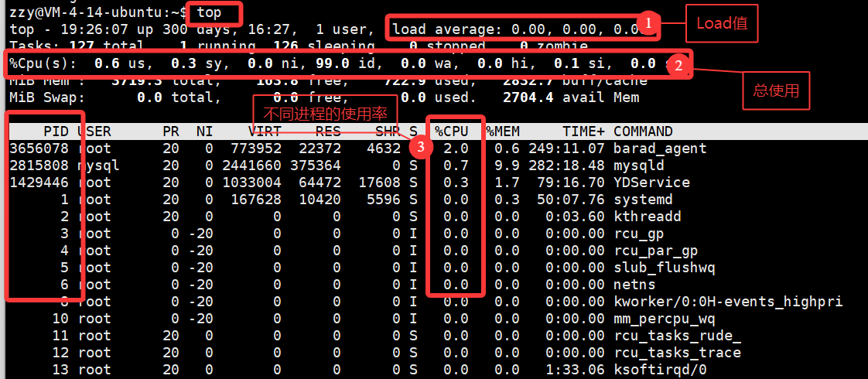This screenshot has height=379, width=868.
Task: Click the PID column header
Action: tap(56, 131)
